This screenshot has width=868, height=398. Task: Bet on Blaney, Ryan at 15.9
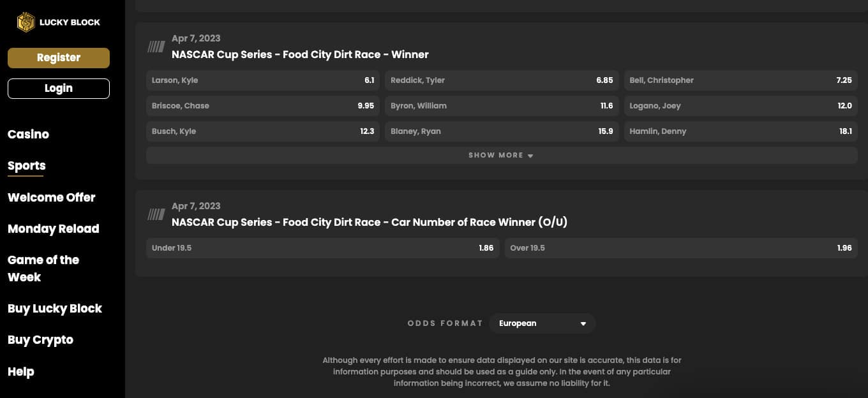pos(502,131)
